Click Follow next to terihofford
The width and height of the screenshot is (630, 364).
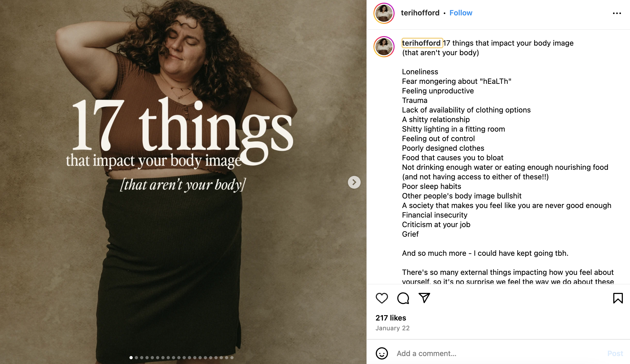click(461, 13)
